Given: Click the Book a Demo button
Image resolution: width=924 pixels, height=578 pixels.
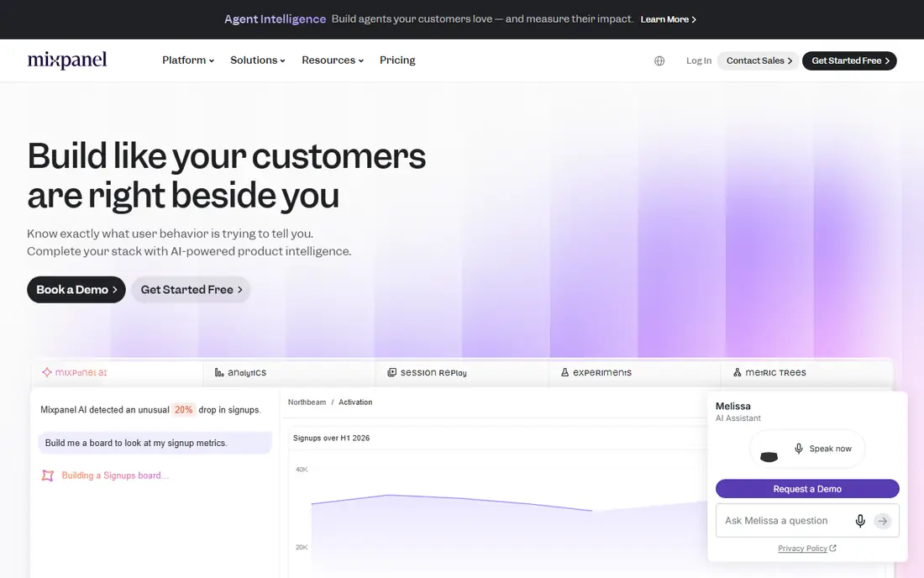Looking at the screenshot, I should pyautogui.click(x=76, y=290).
